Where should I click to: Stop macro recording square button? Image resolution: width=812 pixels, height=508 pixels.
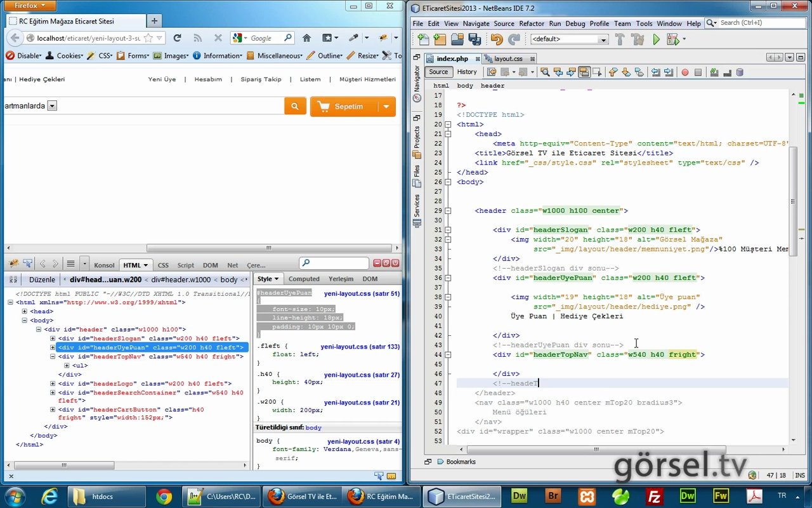click(698, 72)
